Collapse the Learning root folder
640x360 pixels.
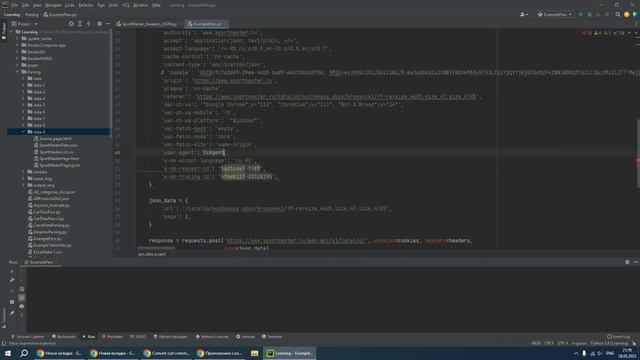click(x=11, y=32)
